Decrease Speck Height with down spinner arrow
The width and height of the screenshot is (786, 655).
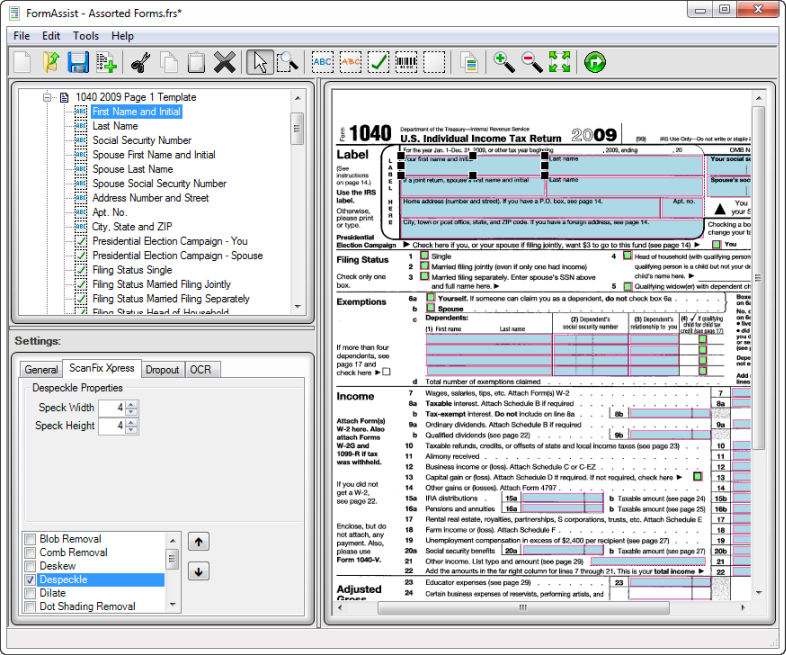pos(133,430)
